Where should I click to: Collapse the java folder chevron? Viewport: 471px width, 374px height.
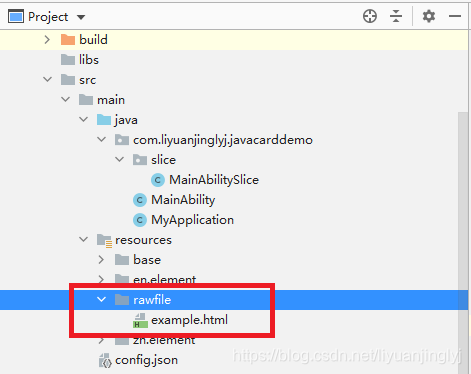(x=84, y=119)
